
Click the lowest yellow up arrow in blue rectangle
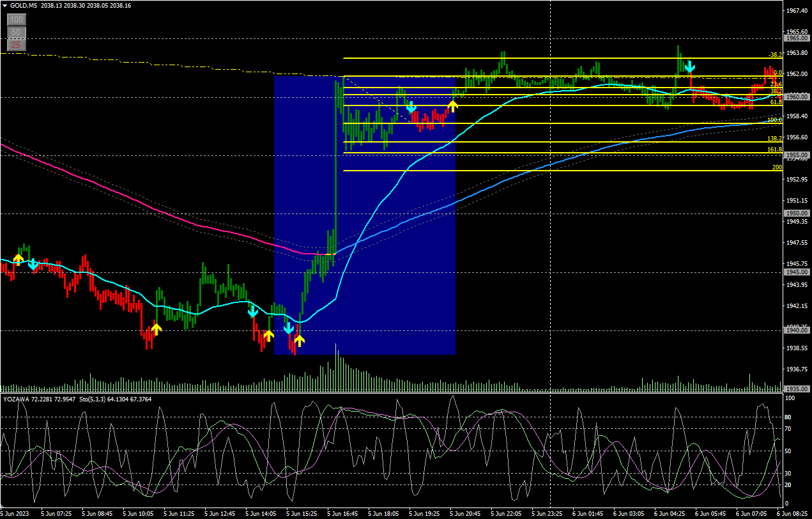(x=298, y=340)
